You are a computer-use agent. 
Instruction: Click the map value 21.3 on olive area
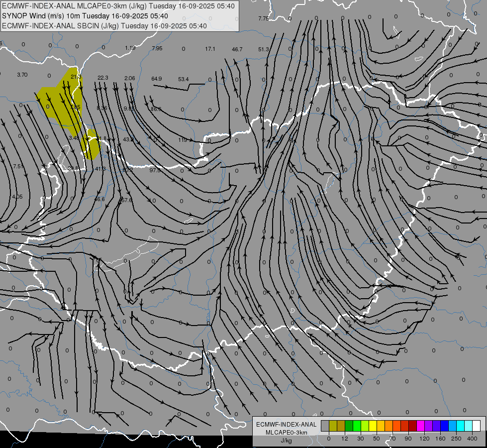click(76, 77)
